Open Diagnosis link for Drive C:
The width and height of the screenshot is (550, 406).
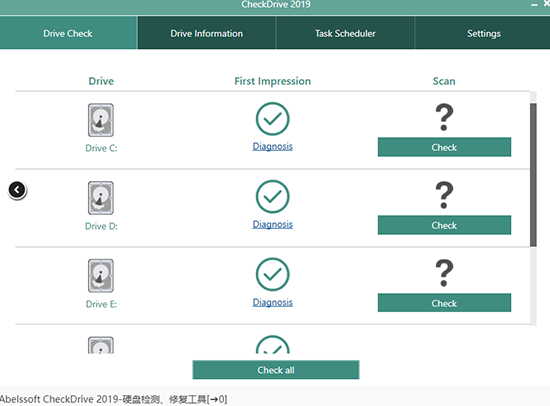273,146
